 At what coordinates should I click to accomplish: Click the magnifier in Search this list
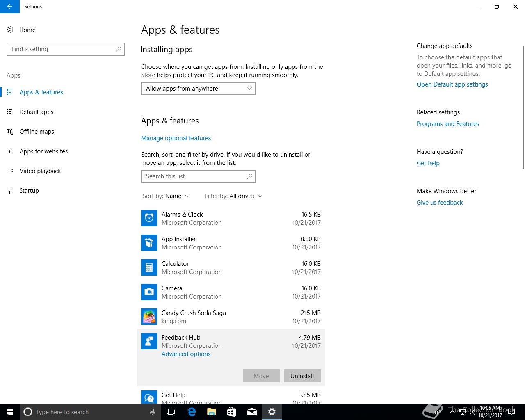(x=250, y=176)
